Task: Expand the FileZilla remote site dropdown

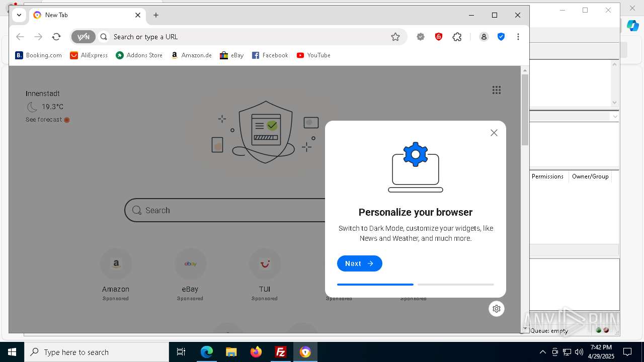Action: pos(615,117)
